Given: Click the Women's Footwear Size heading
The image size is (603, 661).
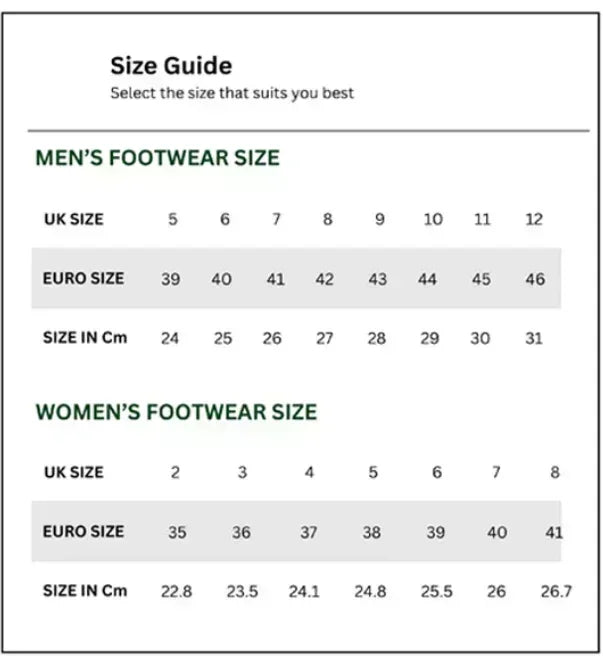Looking at the screenshot, I should [176, 412].
